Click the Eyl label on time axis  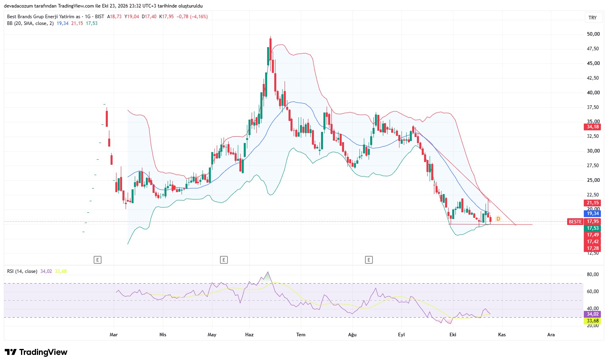(x=402, y=335)
